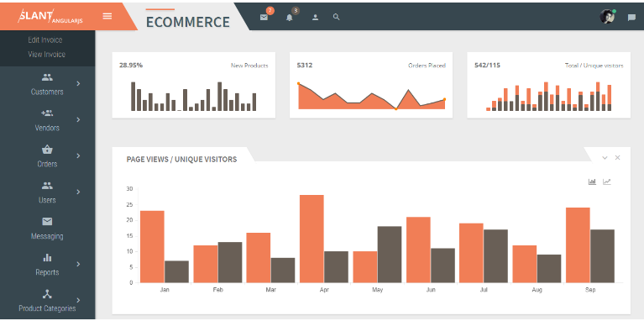Expand the Vendors submenu arrow

coord(78,119)
